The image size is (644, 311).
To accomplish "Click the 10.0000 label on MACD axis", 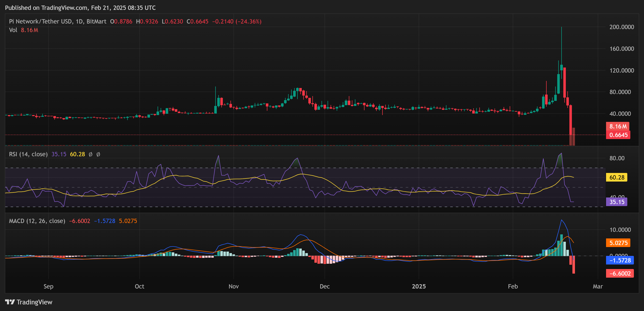I will tap(620, 230).
